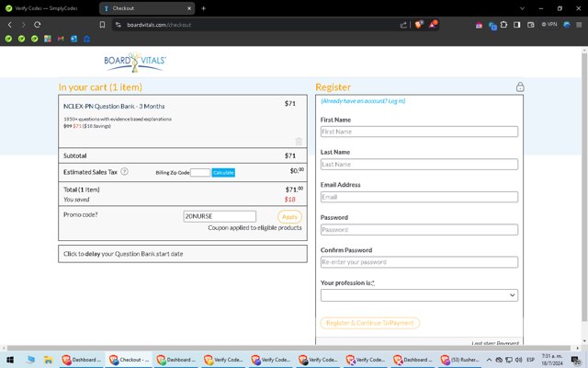588x368 pixels.
Task: Show hidden system tray icons chevron
Action: click(x=490, y=360)
